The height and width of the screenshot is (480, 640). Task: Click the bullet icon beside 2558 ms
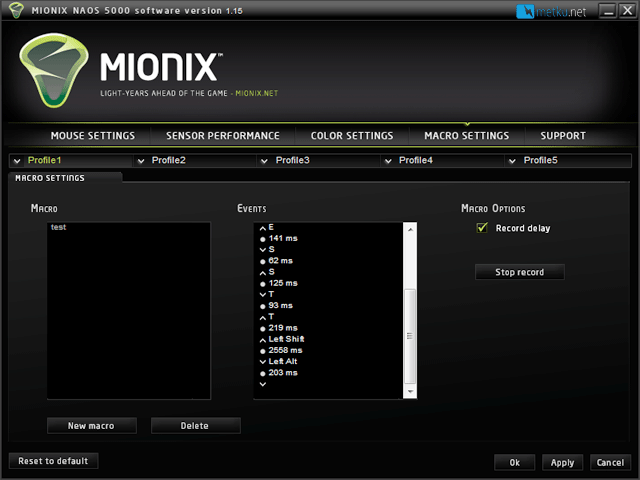[x=263, y=351]
